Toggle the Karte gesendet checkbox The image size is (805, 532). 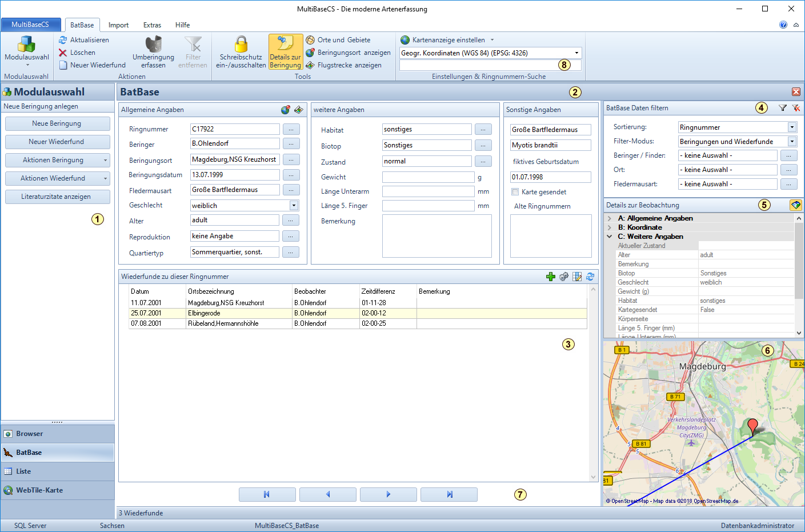(x=515, y=192)
